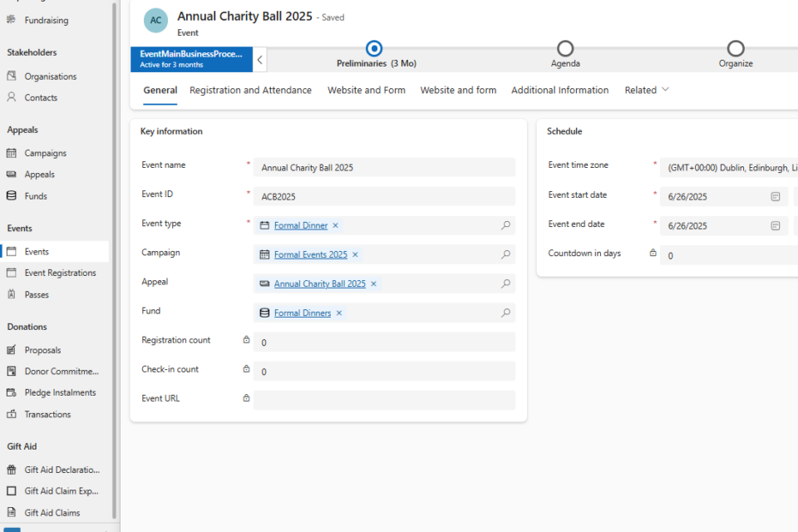Open Event Registrations in the Events section

click(x=62, y=272)
